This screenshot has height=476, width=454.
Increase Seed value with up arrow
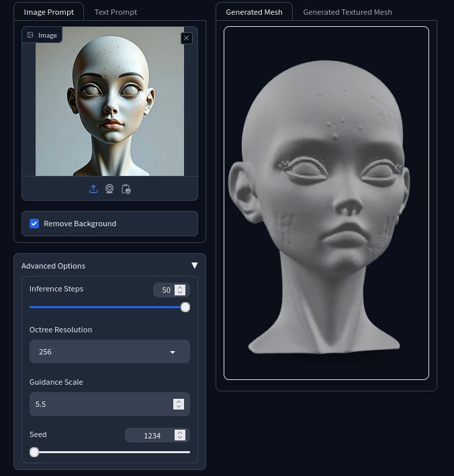180,432
